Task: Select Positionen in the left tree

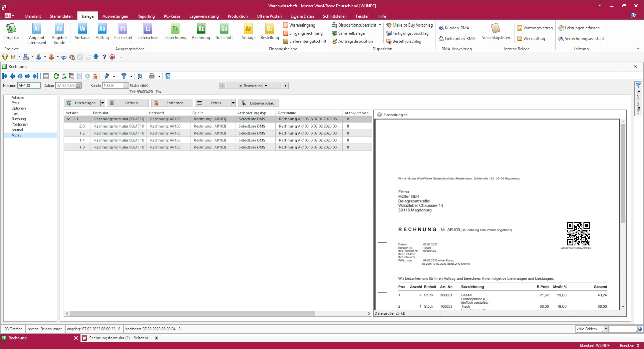Action: (x=20, y=124)
